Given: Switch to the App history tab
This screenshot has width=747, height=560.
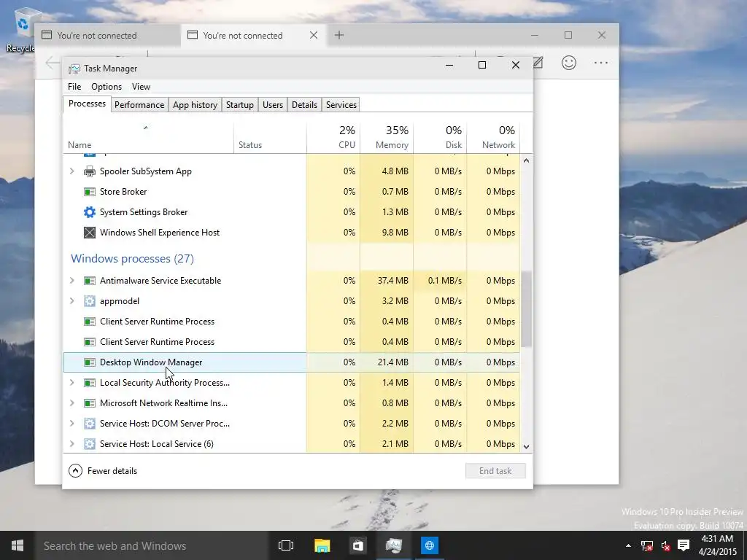Looking at the screenshot, I should 195,105.
